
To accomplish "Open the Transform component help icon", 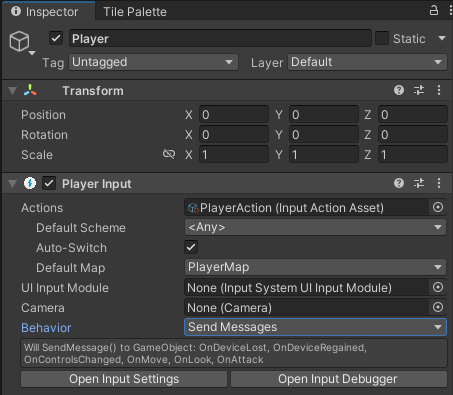I will point(399,90).
